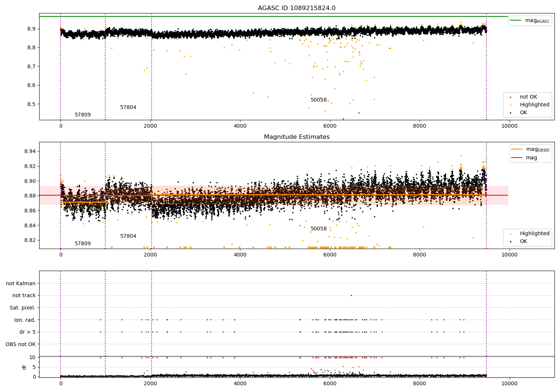Screen dimensions: 560x392
Task: Click the 8.82 y-axis tick label
Action: pyautogui.click(x=30, y=240)
